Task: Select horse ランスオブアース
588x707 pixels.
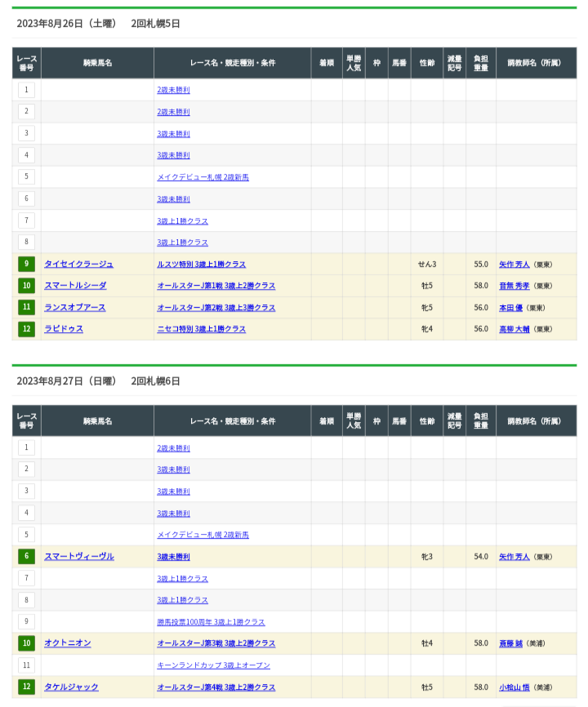Action: point(75,308)
